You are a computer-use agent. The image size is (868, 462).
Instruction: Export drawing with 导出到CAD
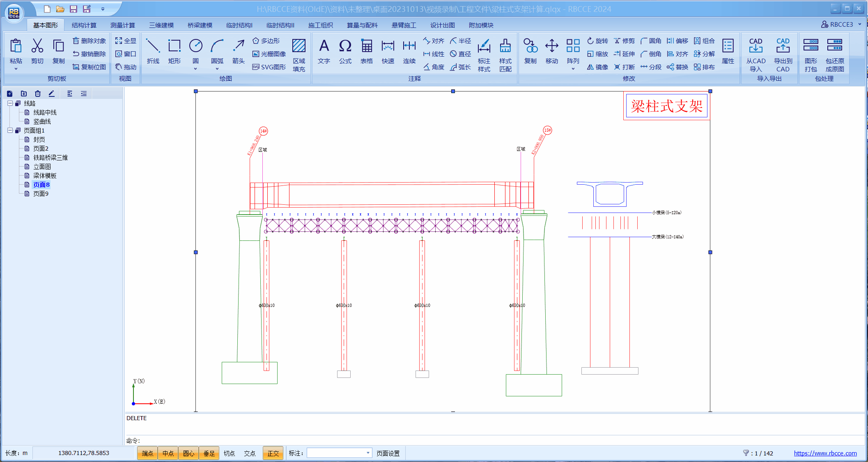coord(783,55)
